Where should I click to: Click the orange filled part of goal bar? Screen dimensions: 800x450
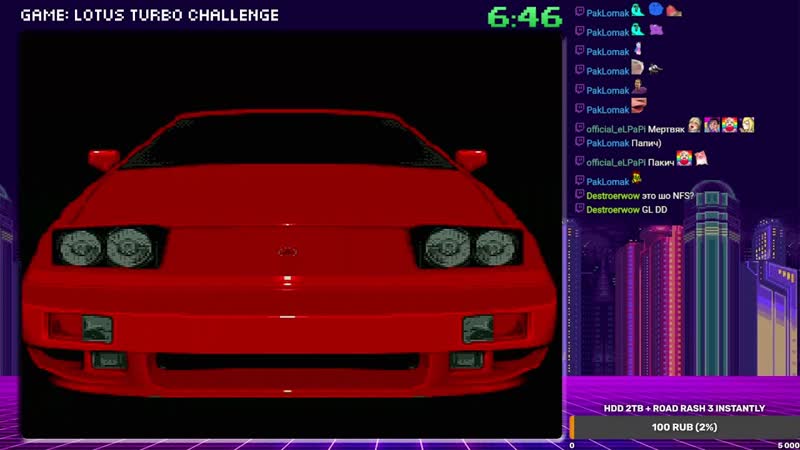pyautogui.click(x=572, y=427)
